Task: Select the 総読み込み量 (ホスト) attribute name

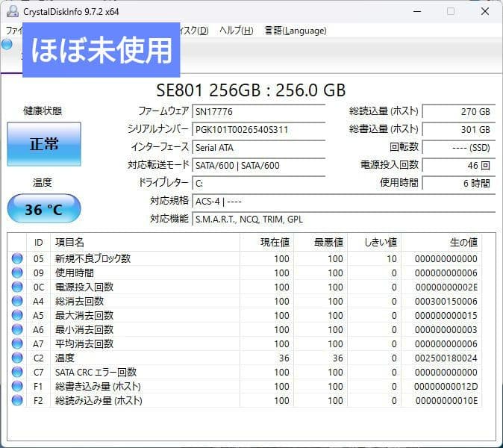Action: [99, 400]
